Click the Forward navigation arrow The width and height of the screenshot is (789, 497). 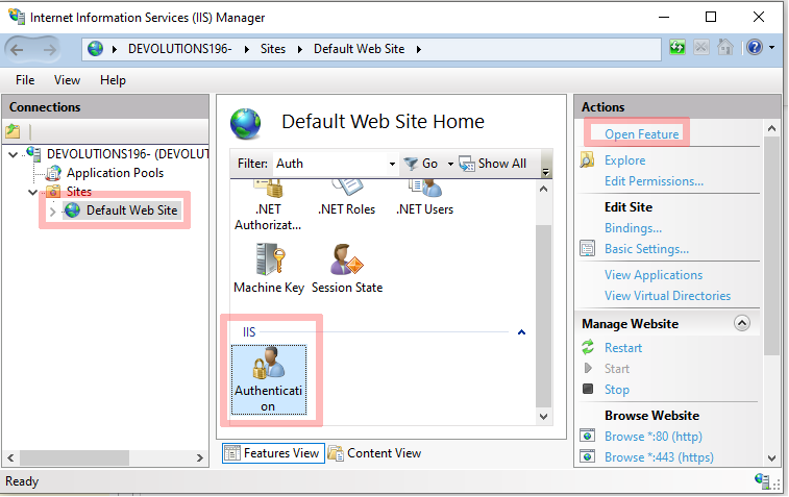[49, 49]
